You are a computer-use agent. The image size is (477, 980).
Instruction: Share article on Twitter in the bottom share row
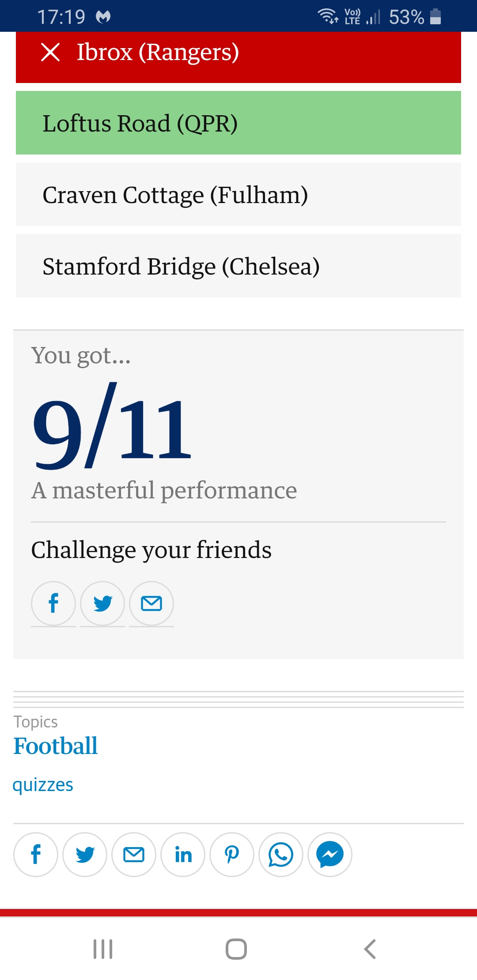pos(85,855)
